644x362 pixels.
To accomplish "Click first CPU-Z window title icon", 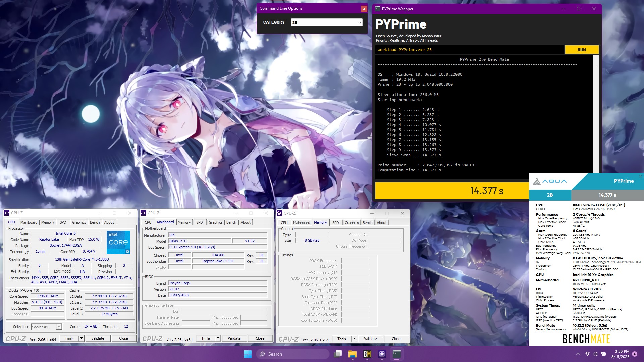I will [7, 213].
